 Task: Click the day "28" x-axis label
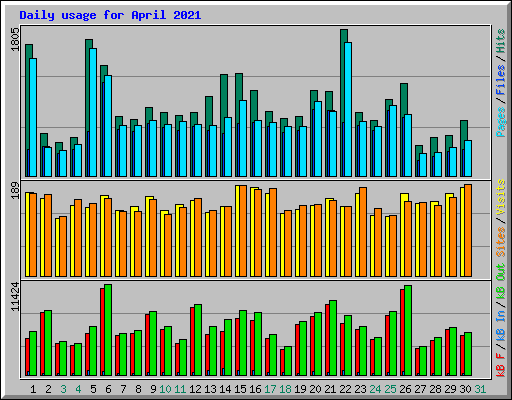pos(435,389)
